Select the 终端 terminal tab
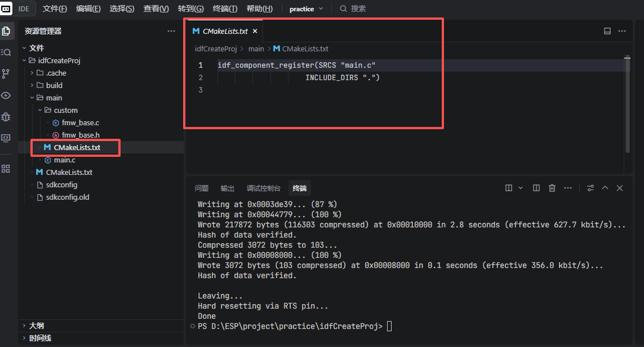This screenshot has height=347, width=644. 300,188
